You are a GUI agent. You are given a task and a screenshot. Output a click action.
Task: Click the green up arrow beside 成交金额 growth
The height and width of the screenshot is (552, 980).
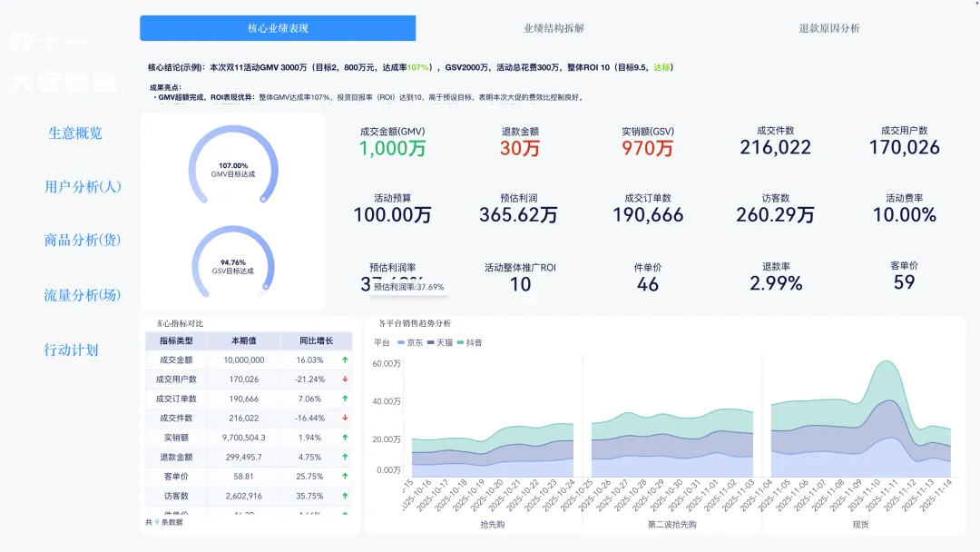pos(344,360)
